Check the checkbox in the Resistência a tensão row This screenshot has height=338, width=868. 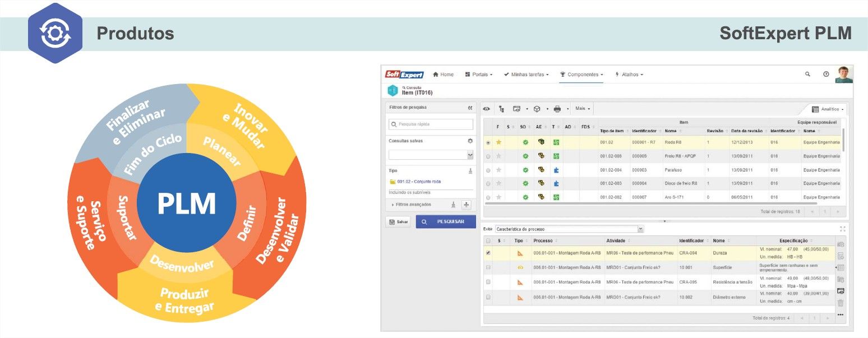coord(488,282)
